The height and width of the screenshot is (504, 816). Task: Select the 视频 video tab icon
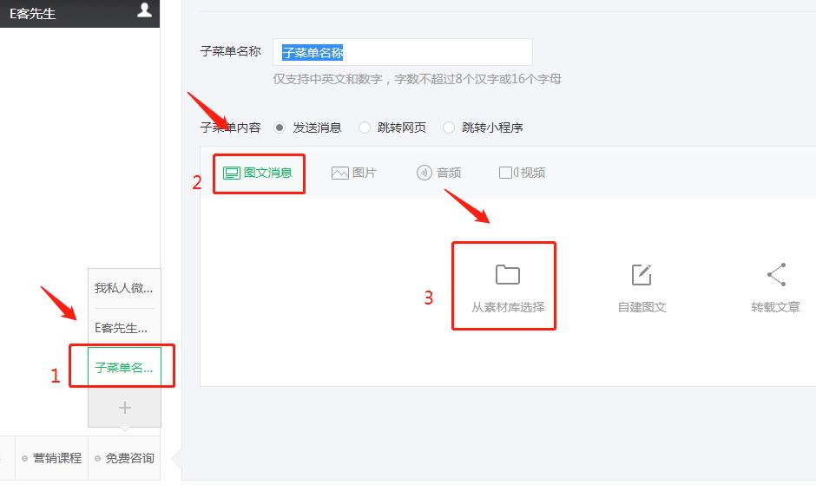pos(507,173)
